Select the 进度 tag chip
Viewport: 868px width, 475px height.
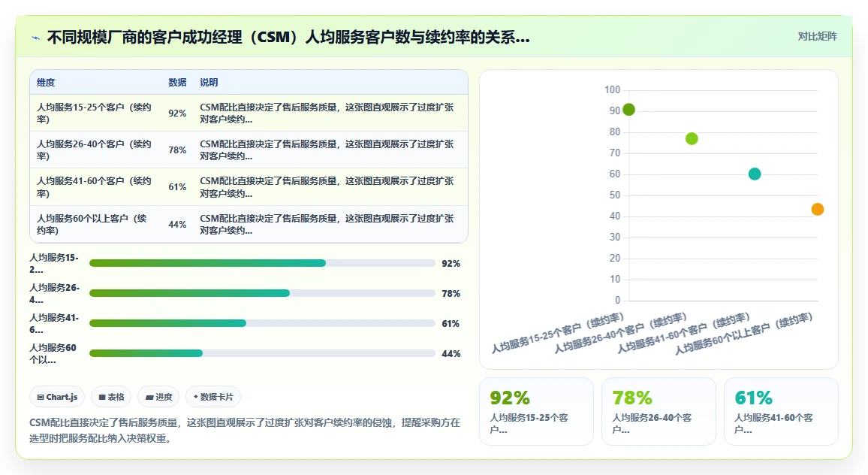click(158, 397)
